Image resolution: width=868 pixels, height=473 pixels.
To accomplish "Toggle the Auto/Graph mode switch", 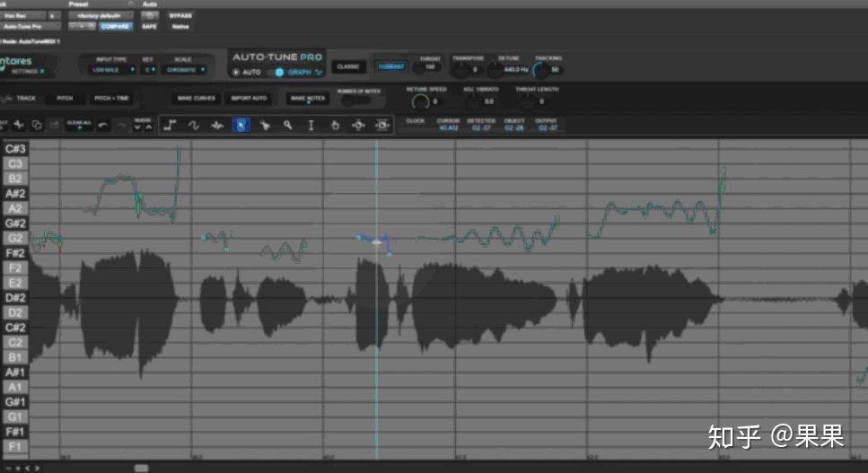I will click(276, 73).
